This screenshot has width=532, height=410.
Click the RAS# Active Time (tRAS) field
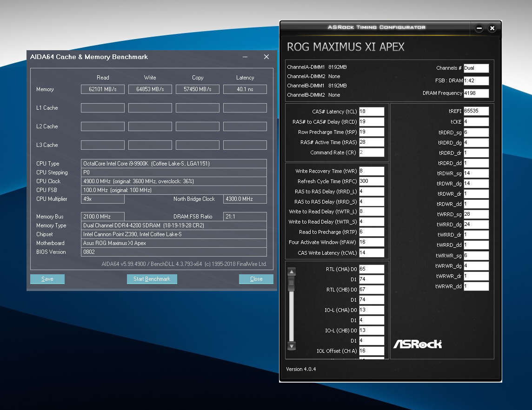point(372,142)
